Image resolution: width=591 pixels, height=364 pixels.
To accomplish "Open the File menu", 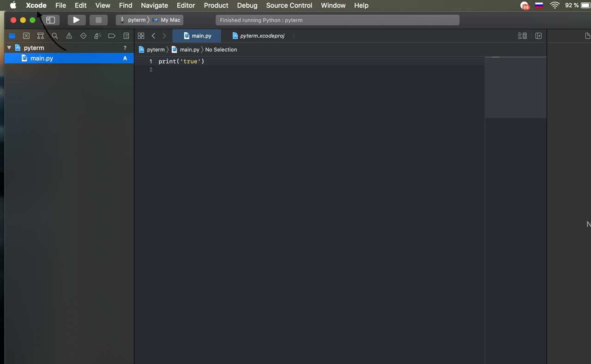I will coord(60,5).
